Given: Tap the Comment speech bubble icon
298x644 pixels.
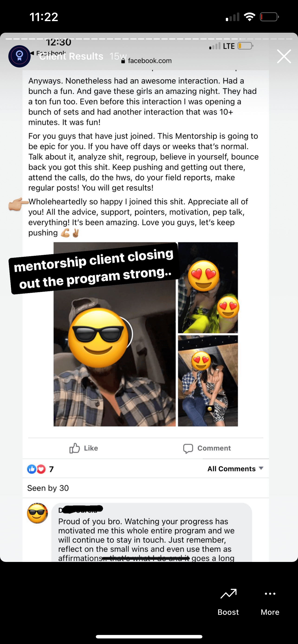Looking at the screenshot, I should 188,449.
